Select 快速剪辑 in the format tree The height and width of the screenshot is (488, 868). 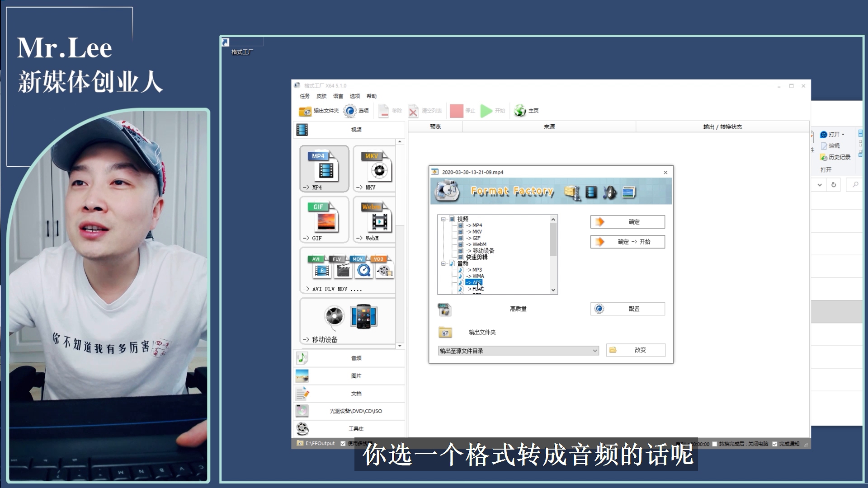pos(476,257)
